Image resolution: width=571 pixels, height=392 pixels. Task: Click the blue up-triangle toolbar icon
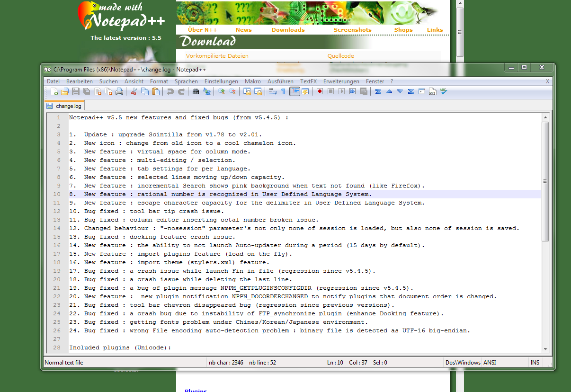click(x=389, y=91)
